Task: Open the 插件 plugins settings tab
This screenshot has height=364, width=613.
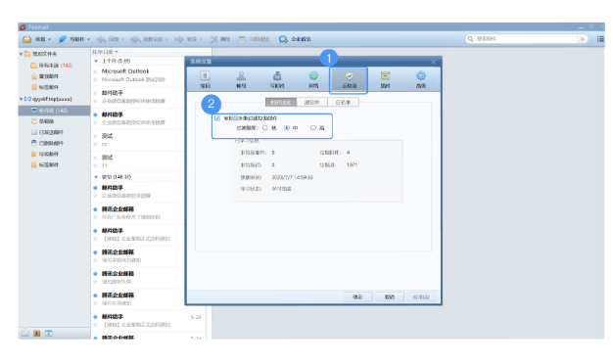Action: [385, 79]
